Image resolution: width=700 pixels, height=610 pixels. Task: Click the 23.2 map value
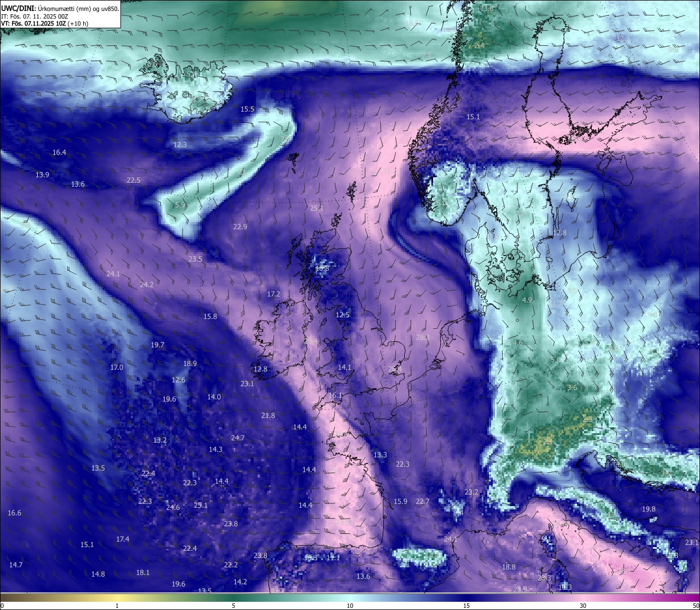click(x=471, y=492)
